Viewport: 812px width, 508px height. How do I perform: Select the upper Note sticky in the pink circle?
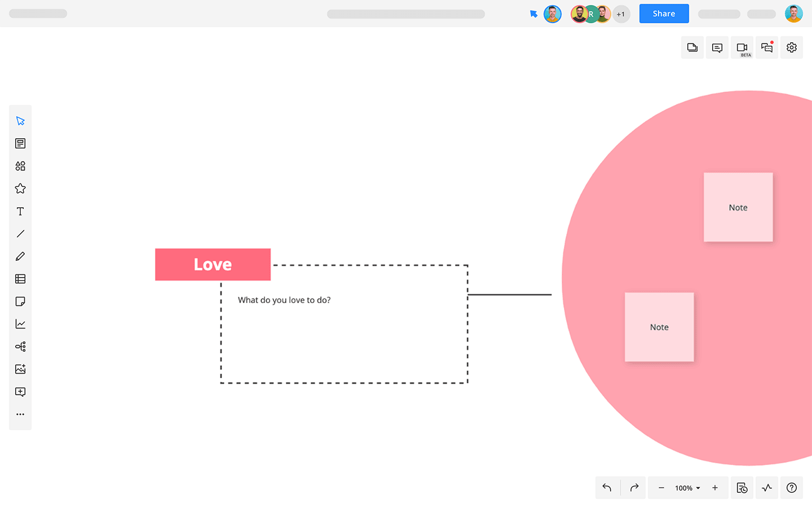738,207
